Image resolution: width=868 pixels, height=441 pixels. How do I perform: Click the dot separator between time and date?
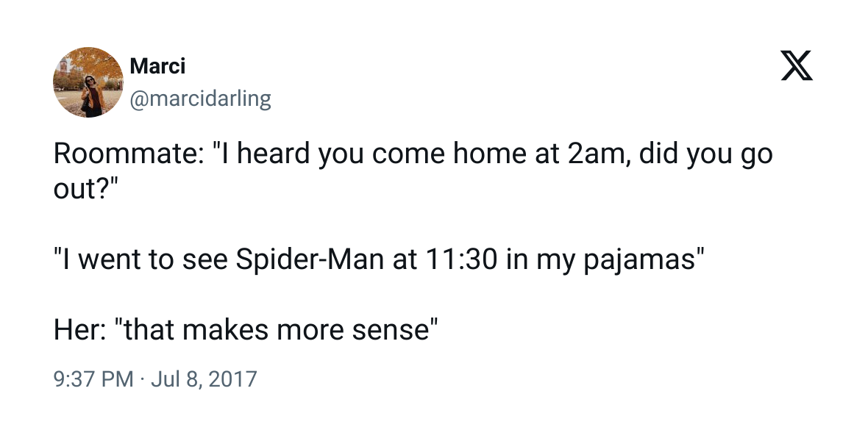pyautogui.click(x=142, y=379)
